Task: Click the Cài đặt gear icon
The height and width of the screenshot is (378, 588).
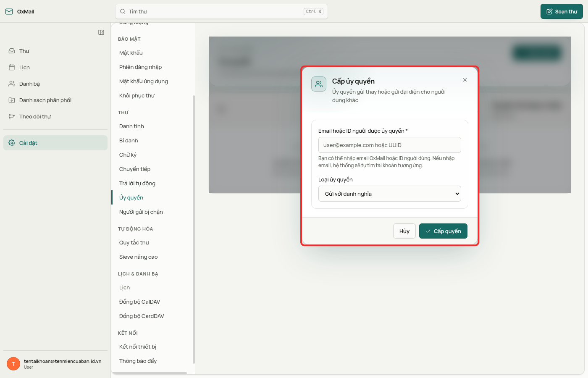Action: 12,143
